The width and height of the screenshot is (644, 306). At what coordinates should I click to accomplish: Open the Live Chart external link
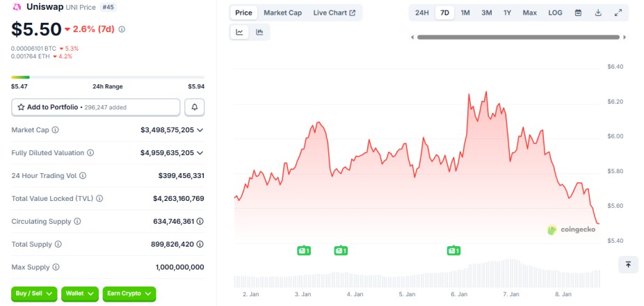click(x=335, y=13)
